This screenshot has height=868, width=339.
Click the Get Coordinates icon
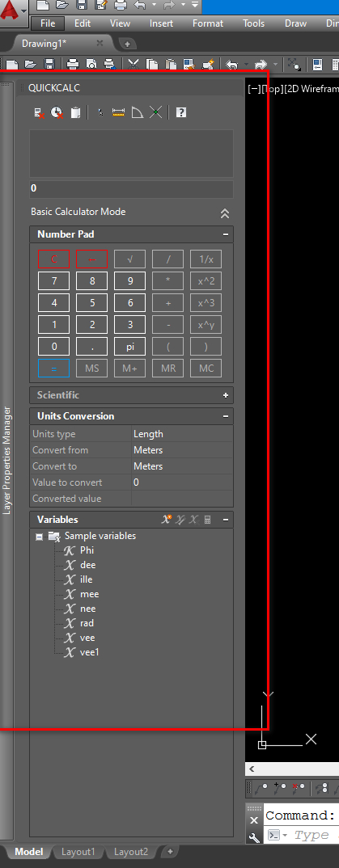coord(100,113)
